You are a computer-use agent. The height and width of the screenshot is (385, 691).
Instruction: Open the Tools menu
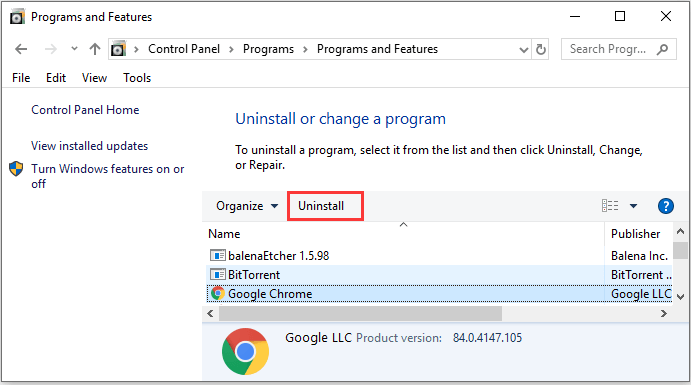[137, 78]
